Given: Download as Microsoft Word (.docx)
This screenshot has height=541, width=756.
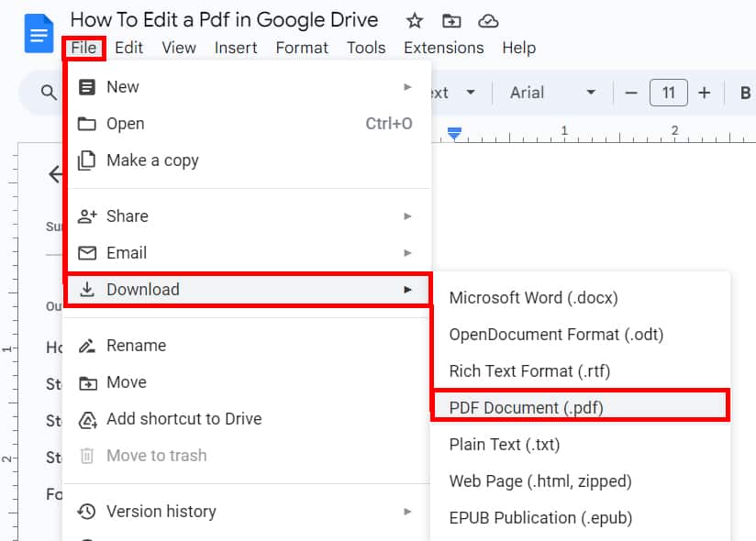Looking at the screenshot, I should [582, 298].
